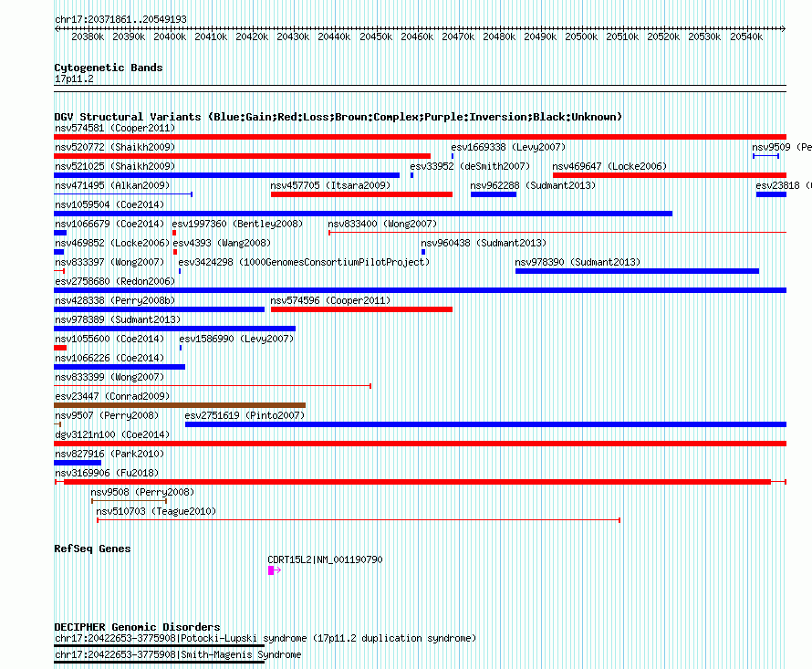Open the nsv510703 (Teague2010) label
Viewport: 812px width, 669px height.
tap(156, 511)
